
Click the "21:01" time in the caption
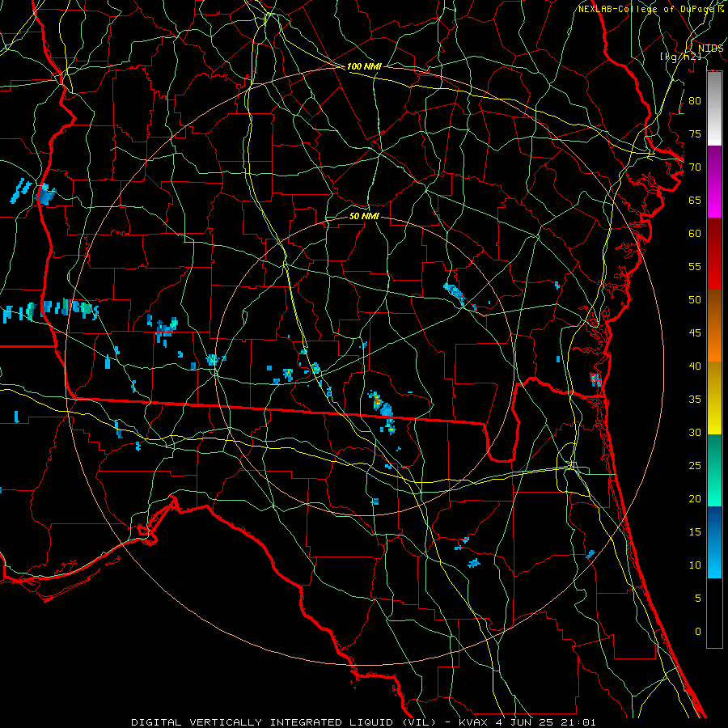pyautogui.click(x=578, y=722)
